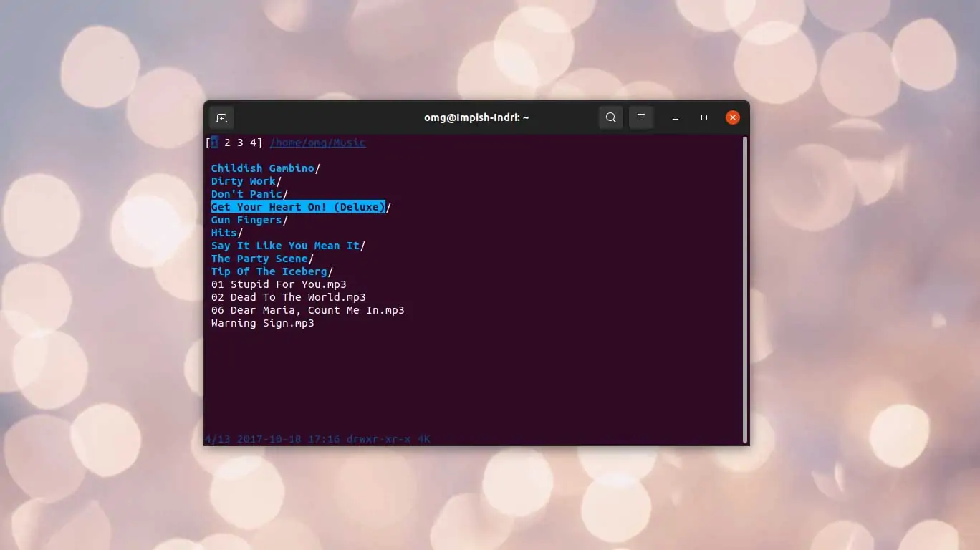This screenshot has height=550, width=980.
Task: Open the Tip Of The Iceberg directory
Action: coord(269,271)
